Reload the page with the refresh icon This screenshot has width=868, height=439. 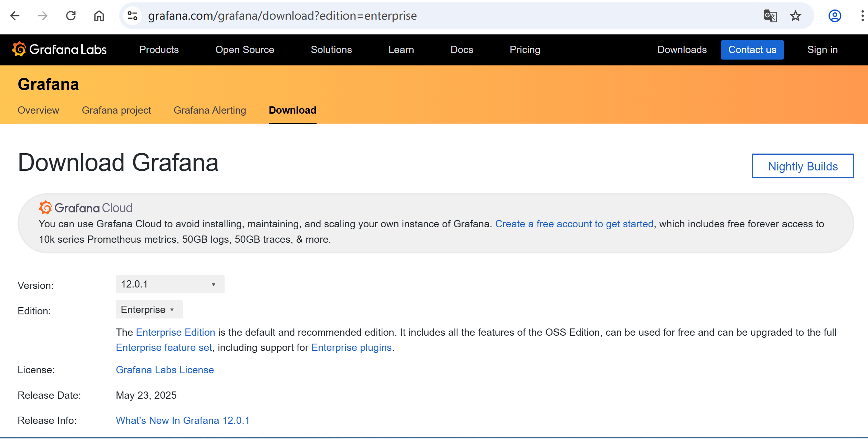(71, 16)
